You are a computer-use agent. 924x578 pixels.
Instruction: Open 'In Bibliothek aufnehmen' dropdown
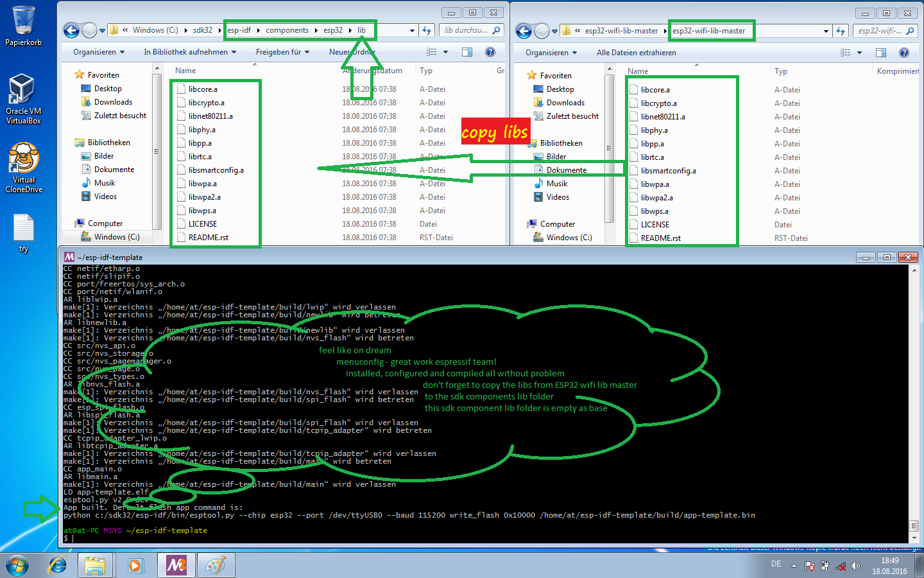pyautogui.click(x=190, y=52)
